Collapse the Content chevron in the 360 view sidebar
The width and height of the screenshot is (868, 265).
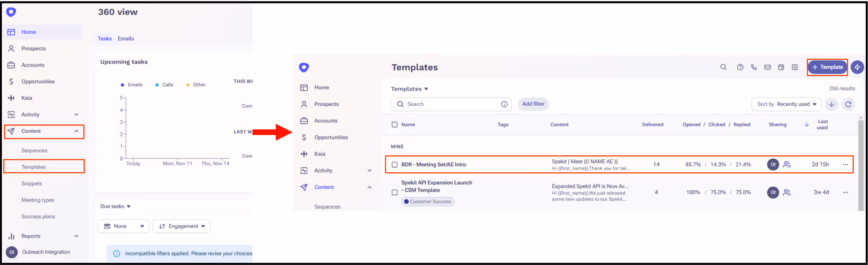[x=76, y=131]
